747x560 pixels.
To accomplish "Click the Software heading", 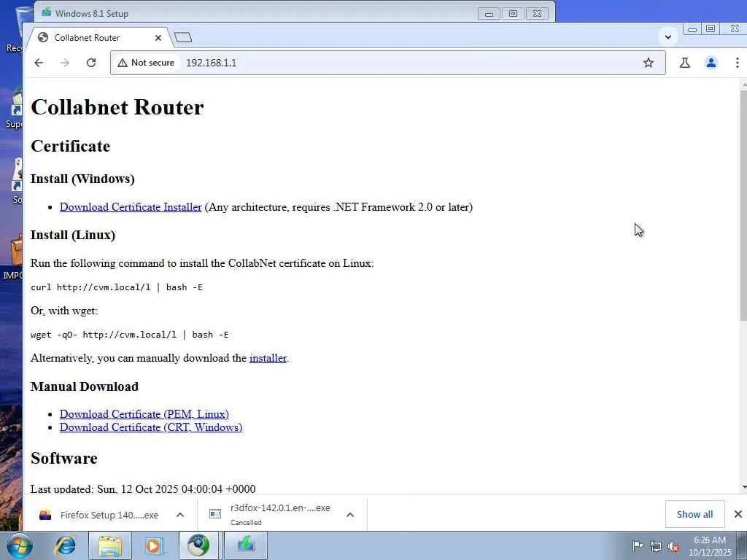I will (64, 458).
